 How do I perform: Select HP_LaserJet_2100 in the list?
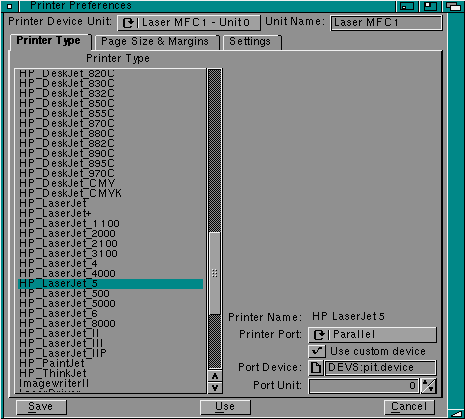pyautogui.click(x=110, y=243)
